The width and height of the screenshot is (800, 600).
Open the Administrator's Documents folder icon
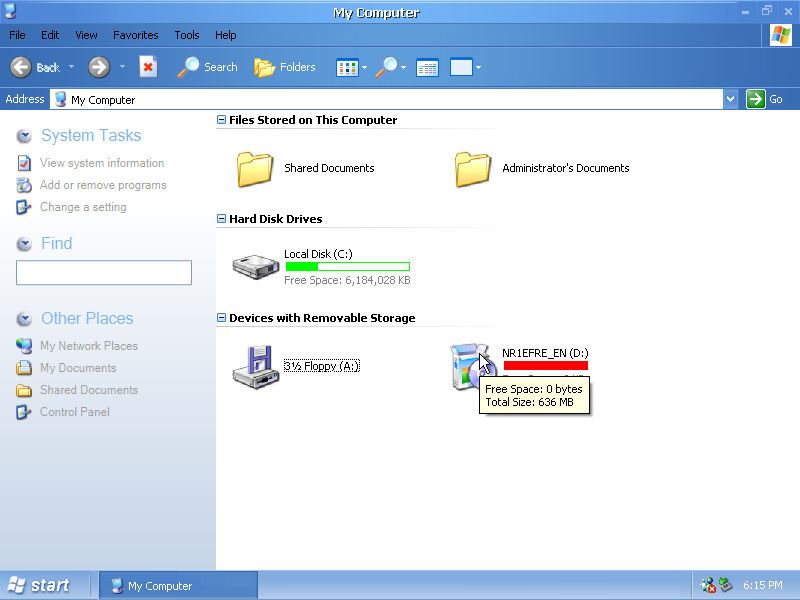tap(473, 168)
